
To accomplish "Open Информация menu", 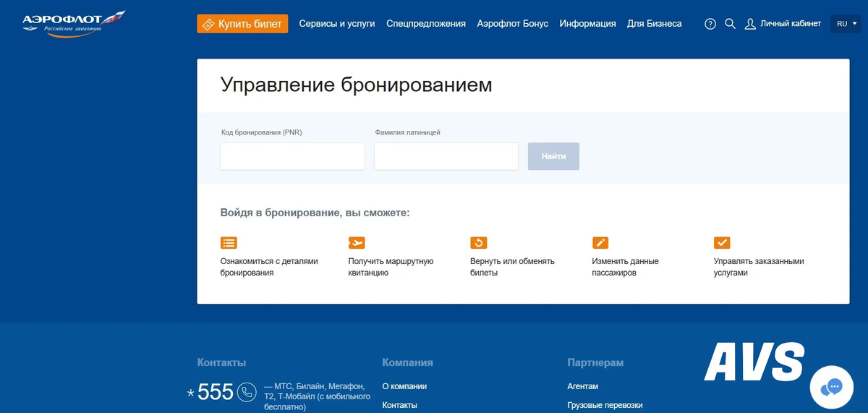I will (588, 24).
